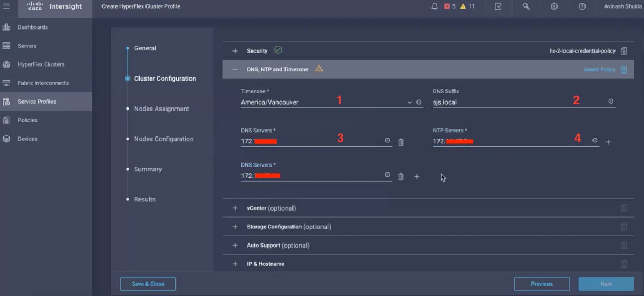The height and width of the screenshot is (296, 644).
Task: Expand the IP & Hostname section
Action: [x=235, y=264]
